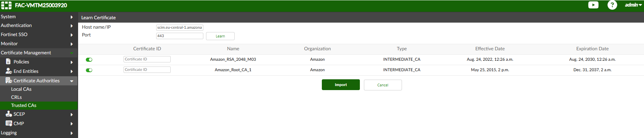The height and width of the screenshot is (138, 644).
Task: Click the Type column header
Action: (402, 49)
